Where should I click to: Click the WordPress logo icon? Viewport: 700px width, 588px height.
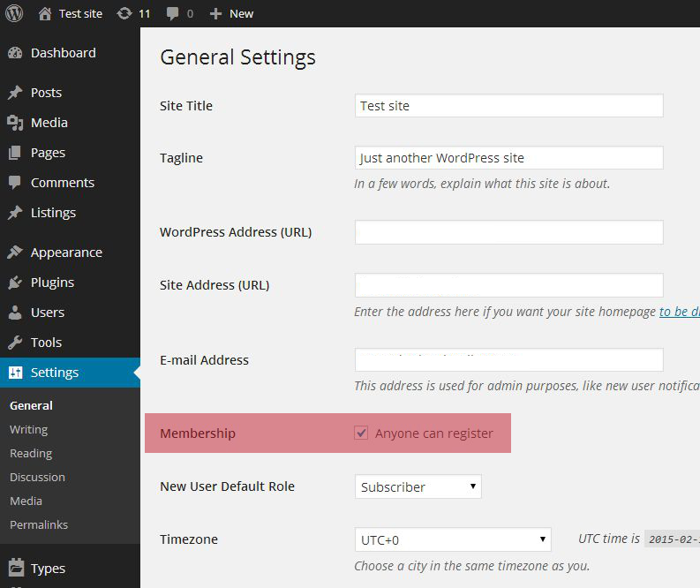click(14, 13)
